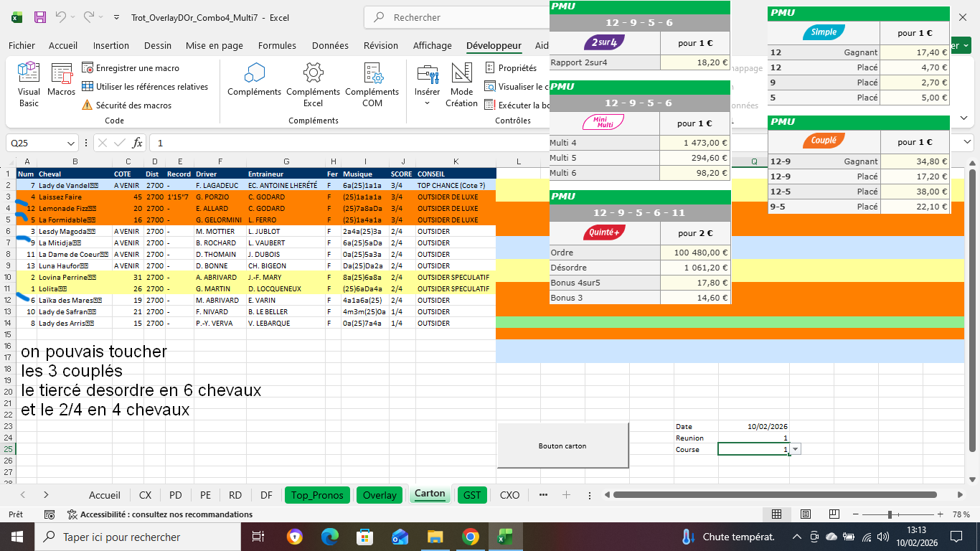Open Outlook from the taskbar
This screenshot has width=980, height=551.
pyautogui.click(x=400, y=537)
